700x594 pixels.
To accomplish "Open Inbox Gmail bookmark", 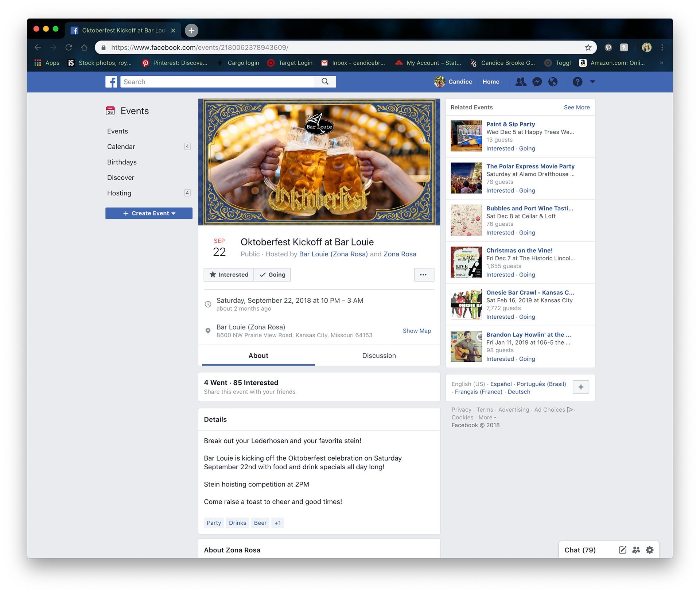I will coord(353,63).
